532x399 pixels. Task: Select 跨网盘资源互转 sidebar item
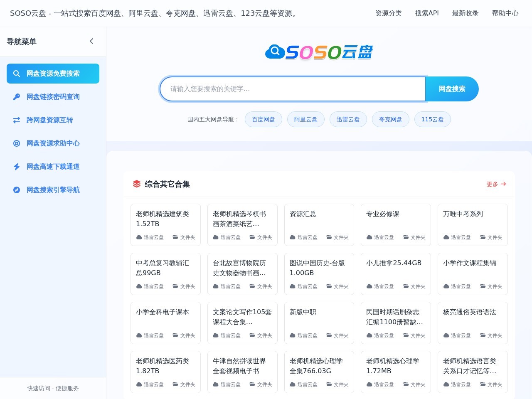click(x=53, y=120)
